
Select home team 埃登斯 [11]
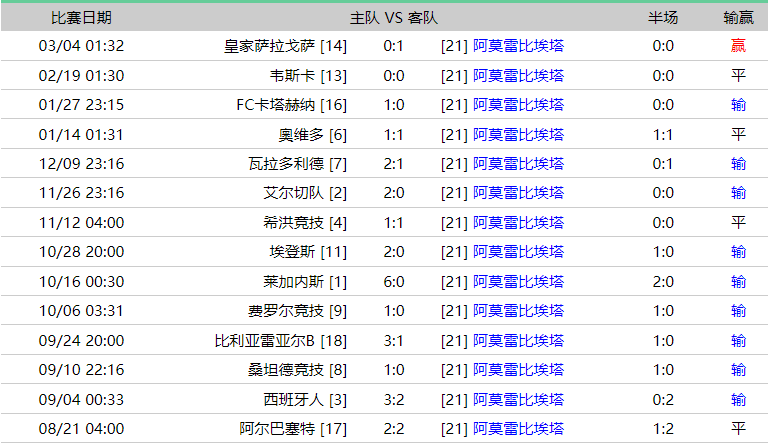tap(308, 252)
